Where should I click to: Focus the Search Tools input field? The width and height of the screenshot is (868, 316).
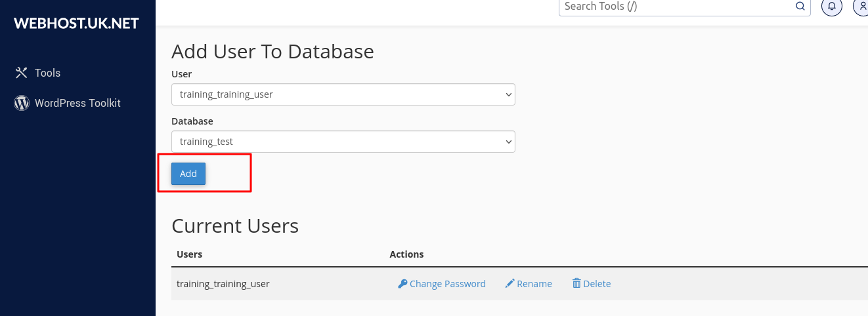click(676, 7)
